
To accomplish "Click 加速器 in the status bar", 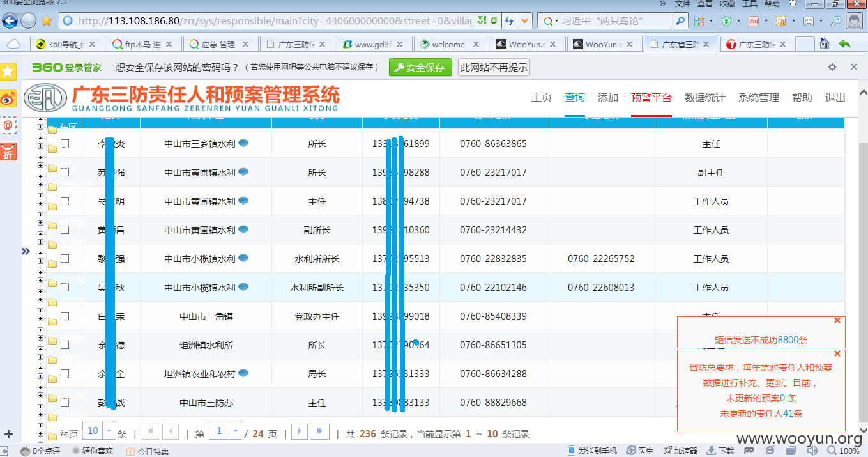I will (x=680, y=451).
